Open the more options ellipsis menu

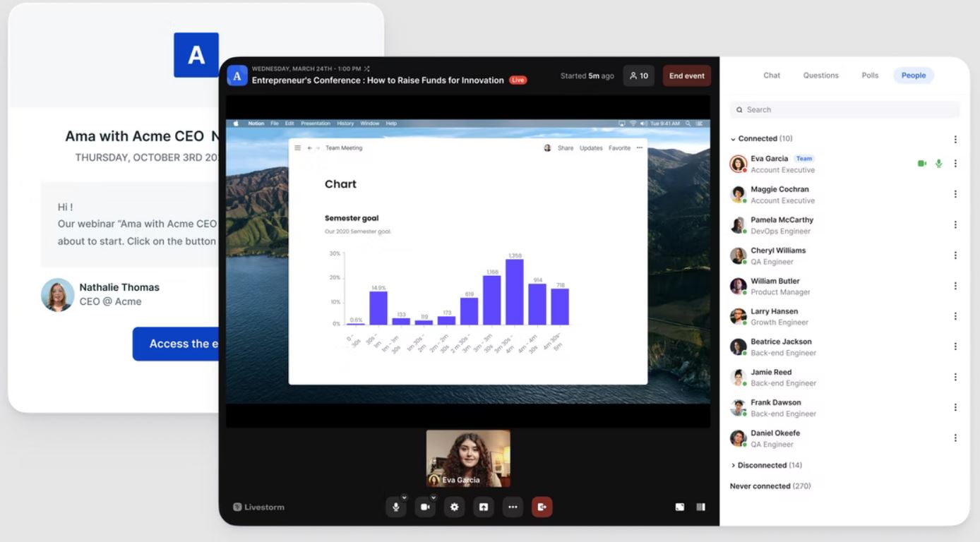click(x=513, y=507)
